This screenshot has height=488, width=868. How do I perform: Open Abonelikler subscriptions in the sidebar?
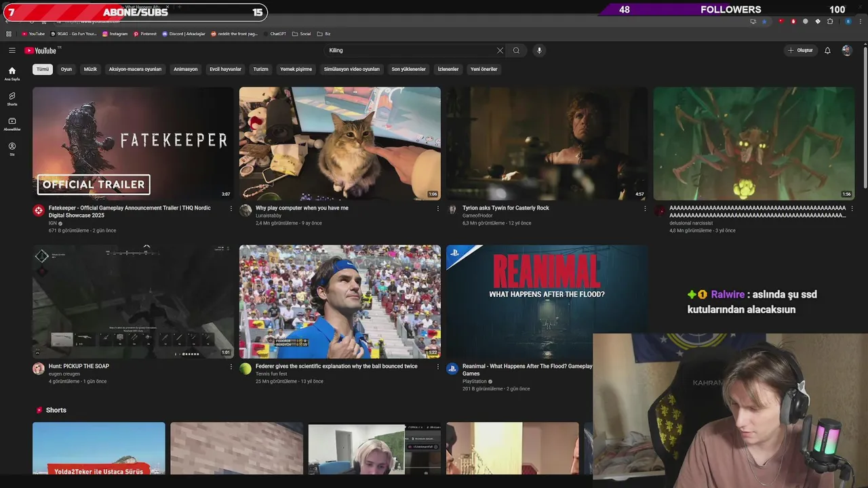[12, 124]
